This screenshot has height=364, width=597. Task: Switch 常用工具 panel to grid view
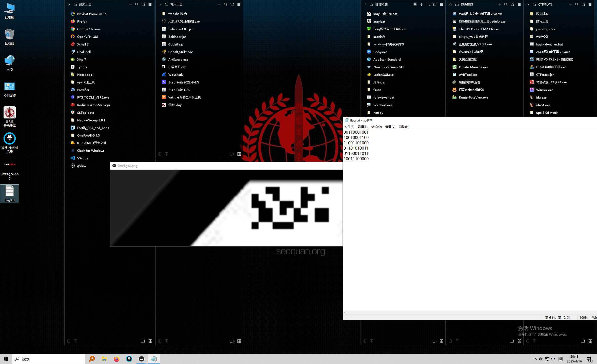[239, 154]
